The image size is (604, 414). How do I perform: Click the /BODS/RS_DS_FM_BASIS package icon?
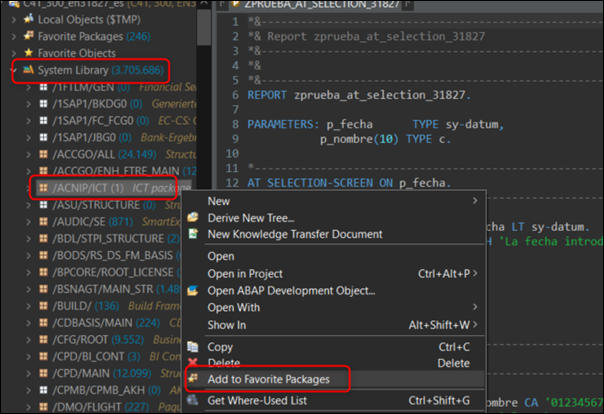coord(44,255)
